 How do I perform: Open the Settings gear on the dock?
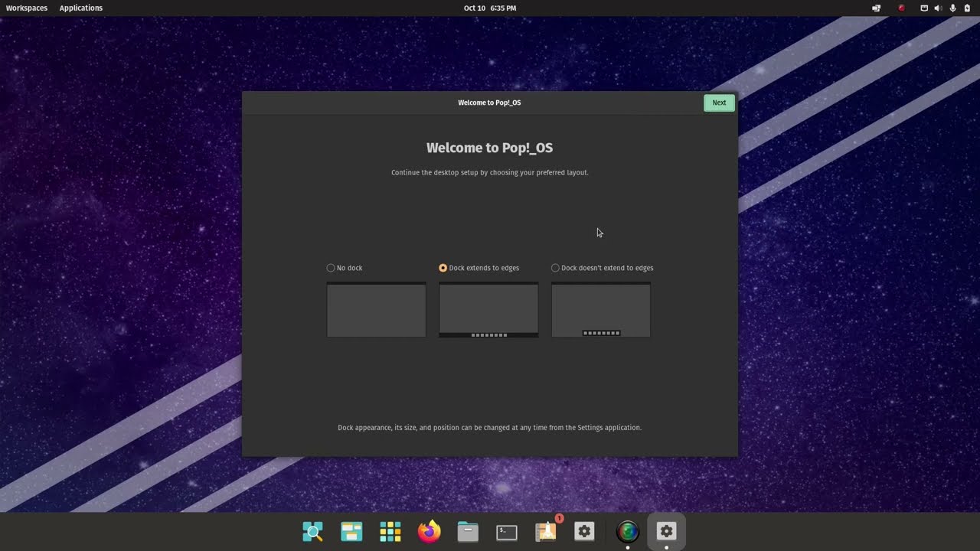[584, 531]
